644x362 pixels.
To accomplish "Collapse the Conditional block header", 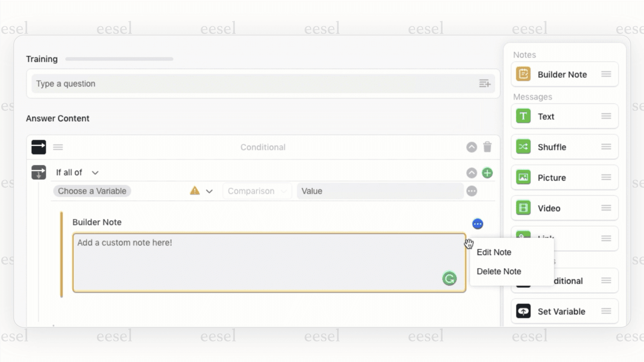I will pyautogui.click(x=472, y=147).
